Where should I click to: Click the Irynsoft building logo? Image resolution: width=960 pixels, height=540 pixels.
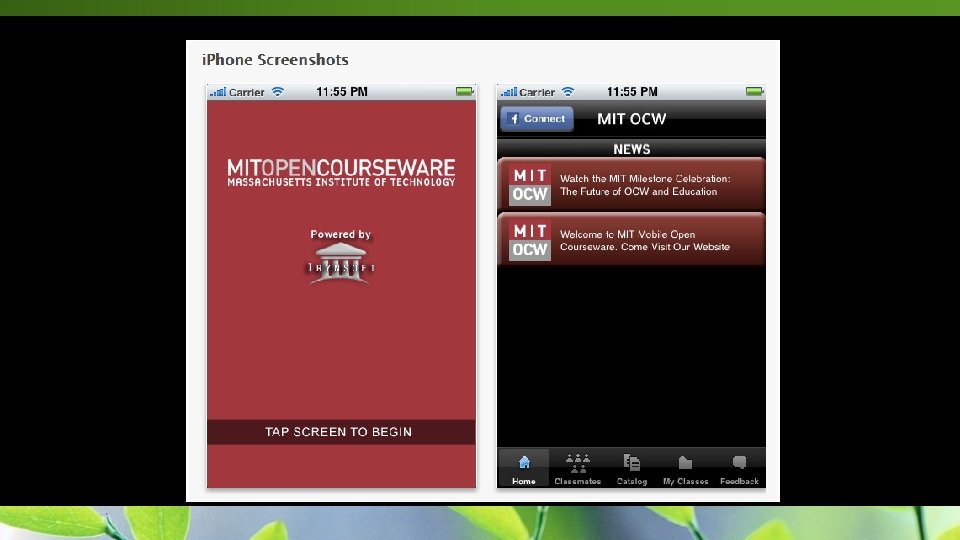click(340, 263)
